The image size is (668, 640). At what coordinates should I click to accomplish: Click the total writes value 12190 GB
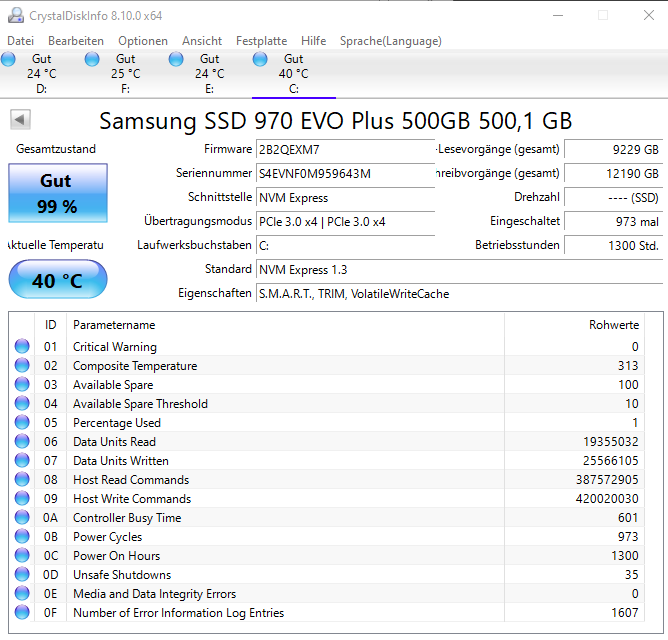tap(613, 173)
